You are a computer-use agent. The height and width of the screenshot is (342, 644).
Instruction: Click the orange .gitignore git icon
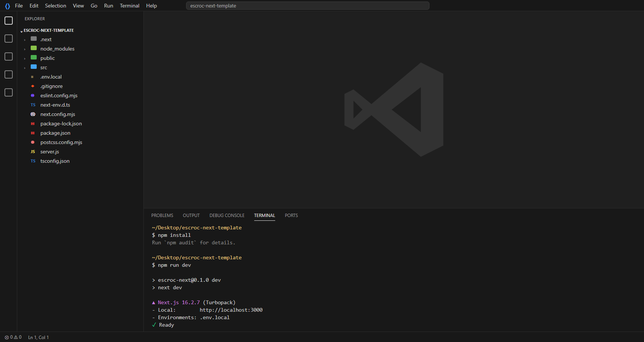coord(33,86)
